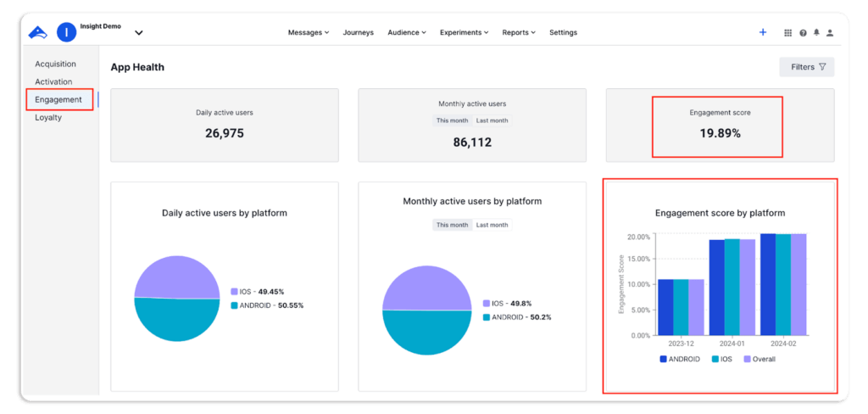868x414 pixels.
Task: Expand the Insight Demo project switcher arrow
Action: click(x=139, y=33)
